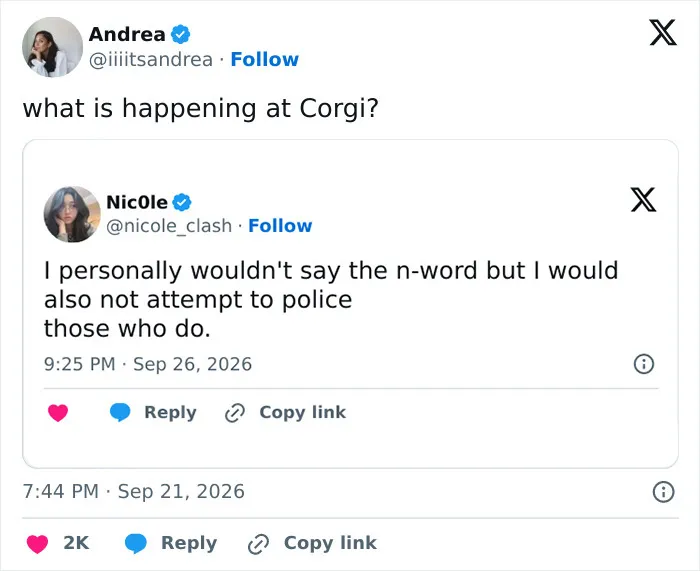
Task: Open the info icon beside Sep 21, 2026
Action: coord(663,492)
